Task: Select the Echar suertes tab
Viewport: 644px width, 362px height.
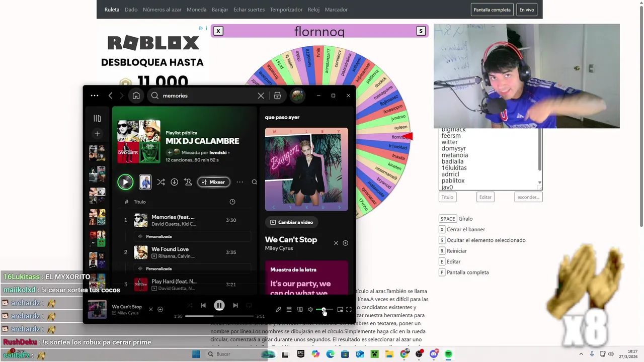Action: tap(249, 10)
